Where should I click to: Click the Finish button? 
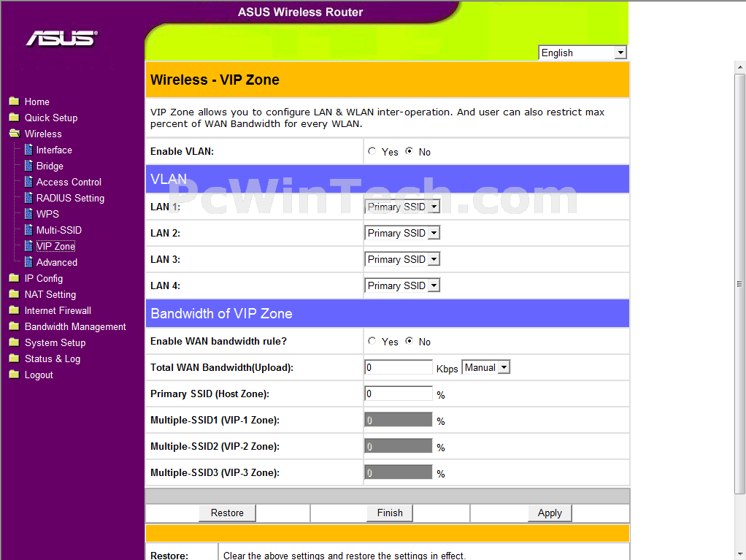point(390,513)
